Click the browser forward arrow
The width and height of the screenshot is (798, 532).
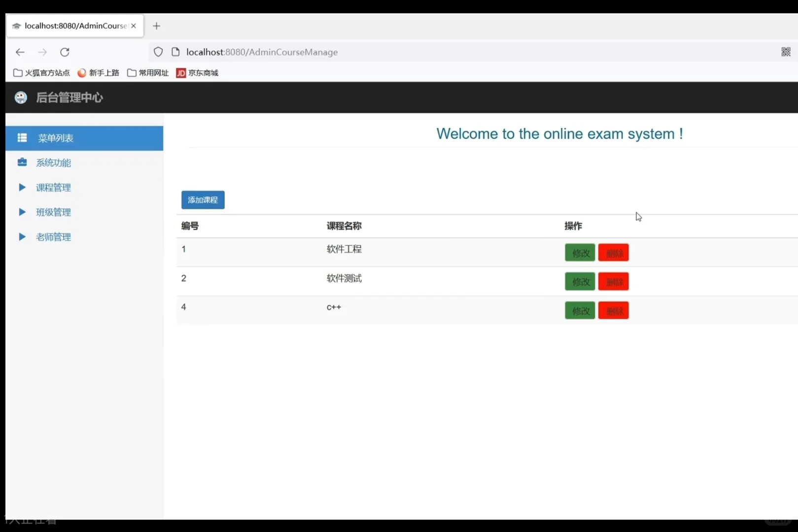pos(42,52)
